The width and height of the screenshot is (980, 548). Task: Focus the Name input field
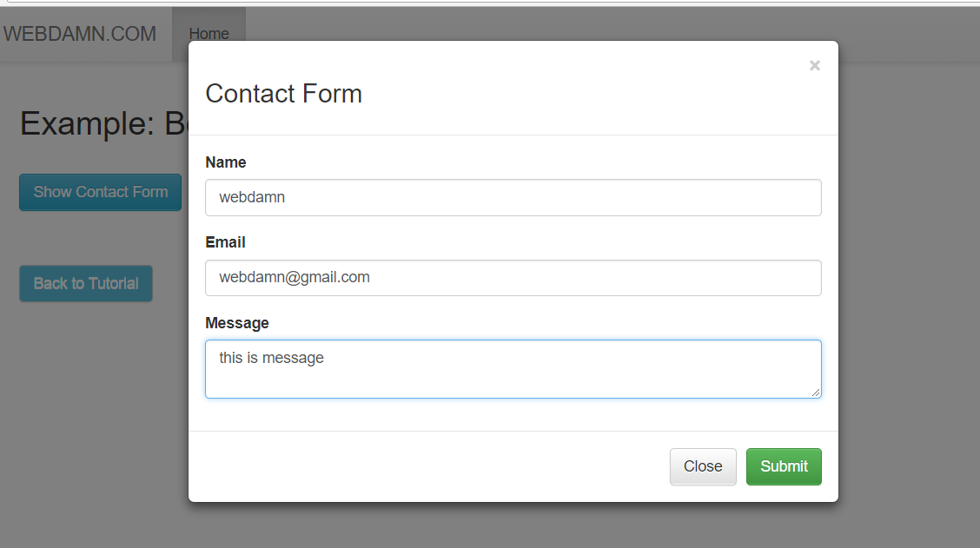point(513,197)
